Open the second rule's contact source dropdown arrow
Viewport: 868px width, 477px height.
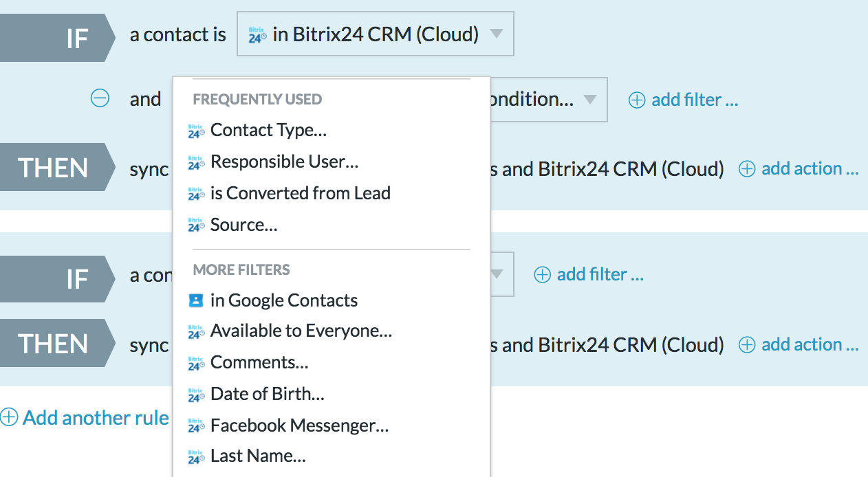tap(497, 274)
